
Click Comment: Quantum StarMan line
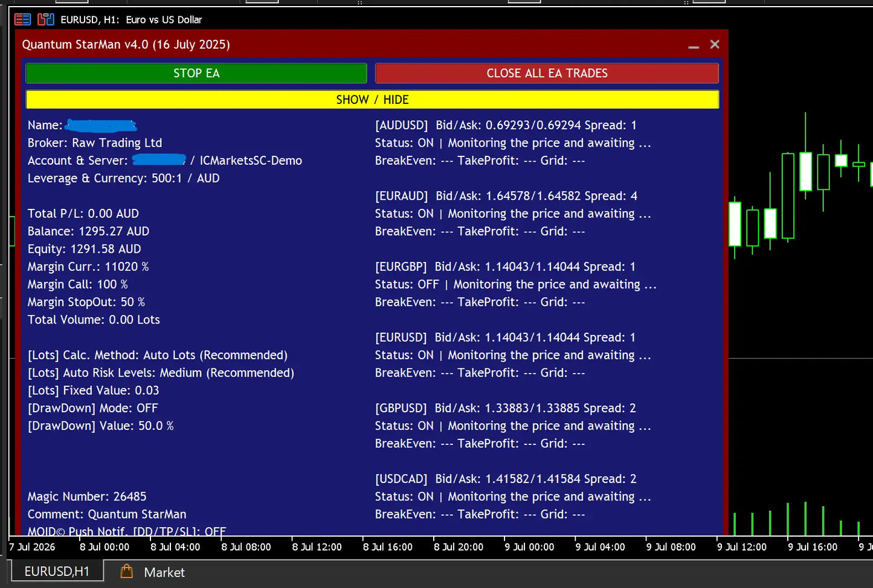(x=107, y=514)
